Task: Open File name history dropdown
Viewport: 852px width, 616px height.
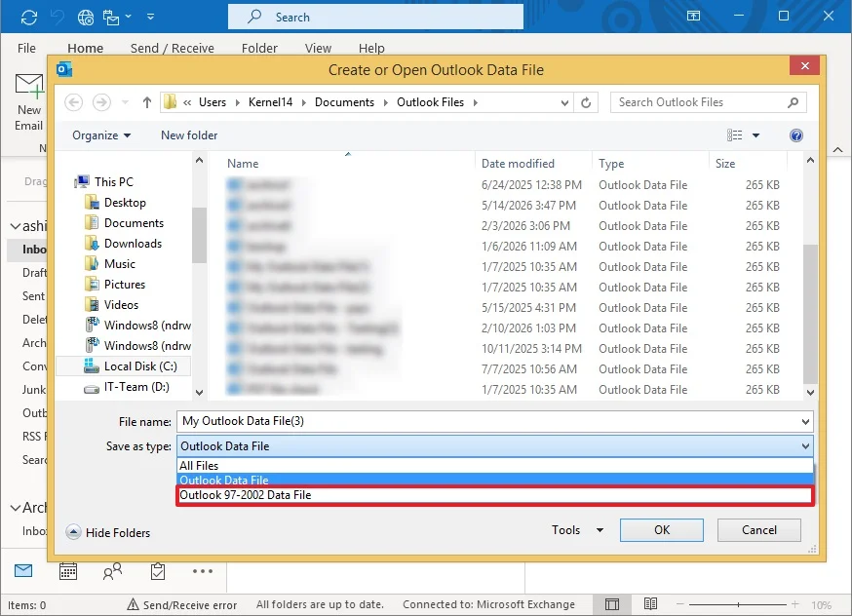Action: point(805,421)
